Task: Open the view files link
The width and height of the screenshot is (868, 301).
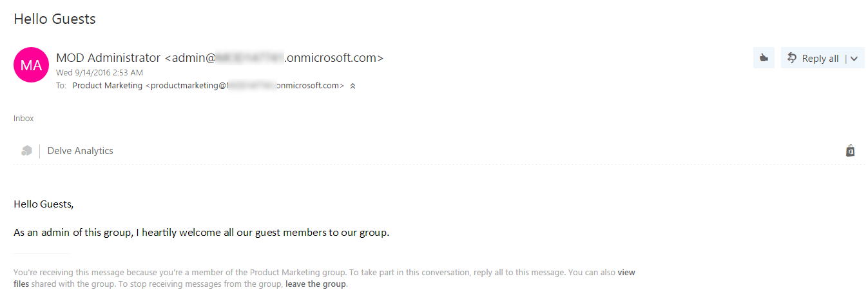Action: (x=626, y=273)
